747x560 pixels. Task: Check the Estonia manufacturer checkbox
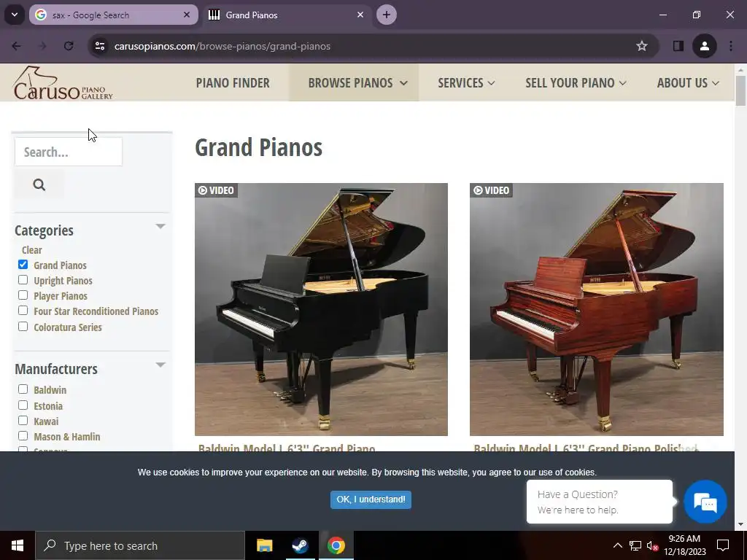coord(23,405)
